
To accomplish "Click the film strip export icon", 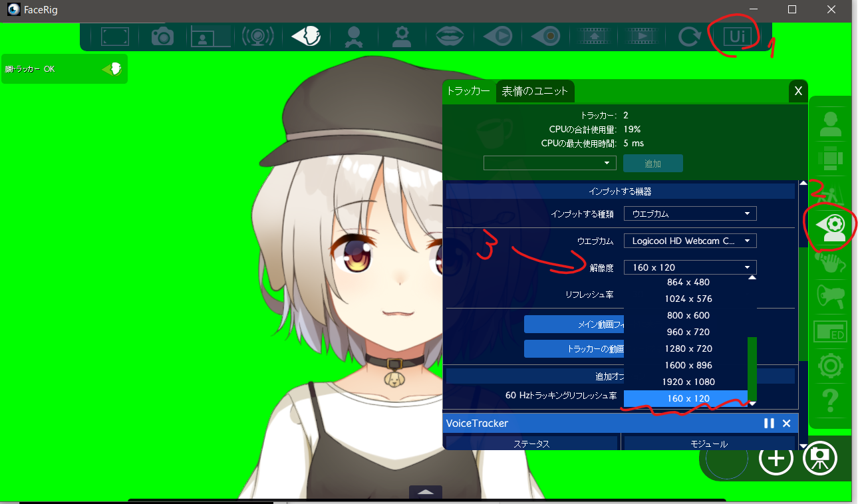I will 593,37.
